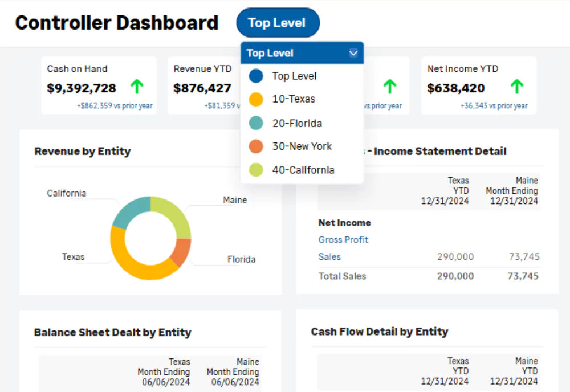Image resolution: width=570 pixels, height=392 pixels.
Task: Pick 20-Florida in the dropdown menu
Action: click(x=297, y=123)
